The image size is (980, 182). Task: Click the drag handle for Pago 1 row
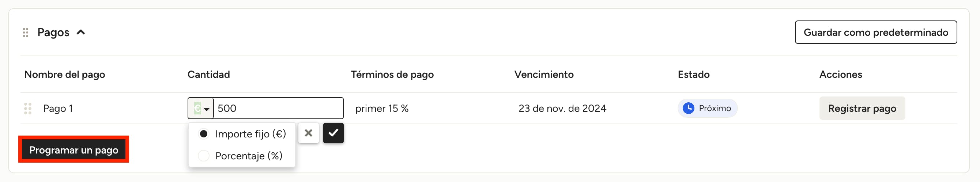coord(28,109)
